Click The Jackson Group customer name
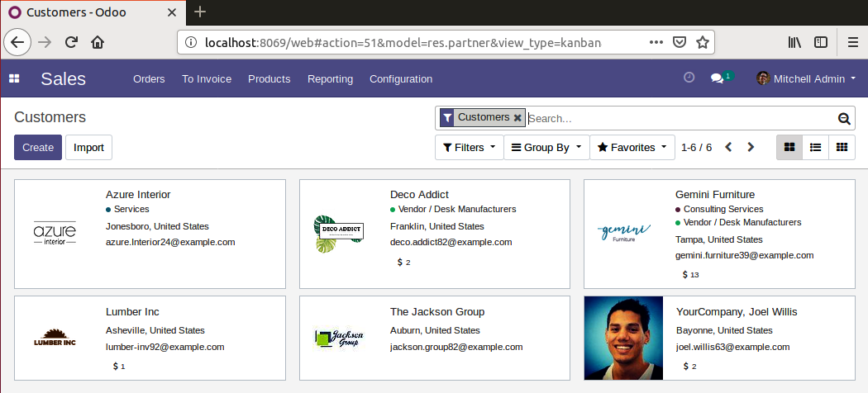This screenshot has width=868, height=393. [437, 312]
